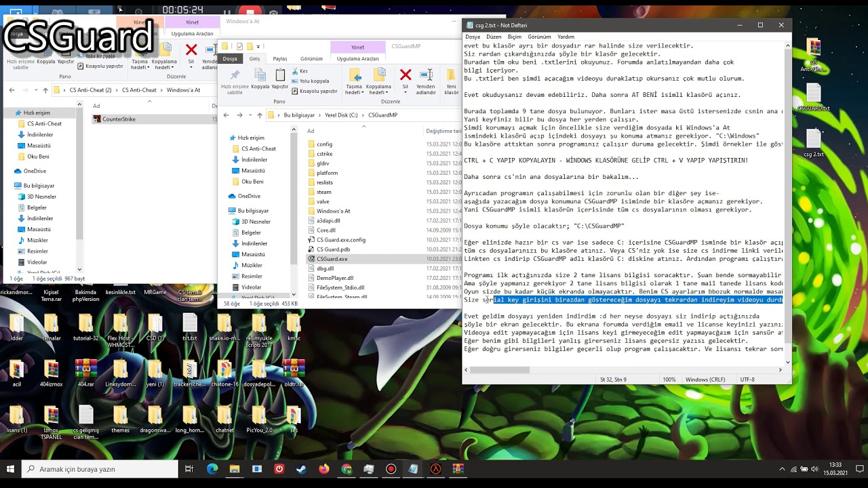Open Düzen menu in Notepad

494,37
